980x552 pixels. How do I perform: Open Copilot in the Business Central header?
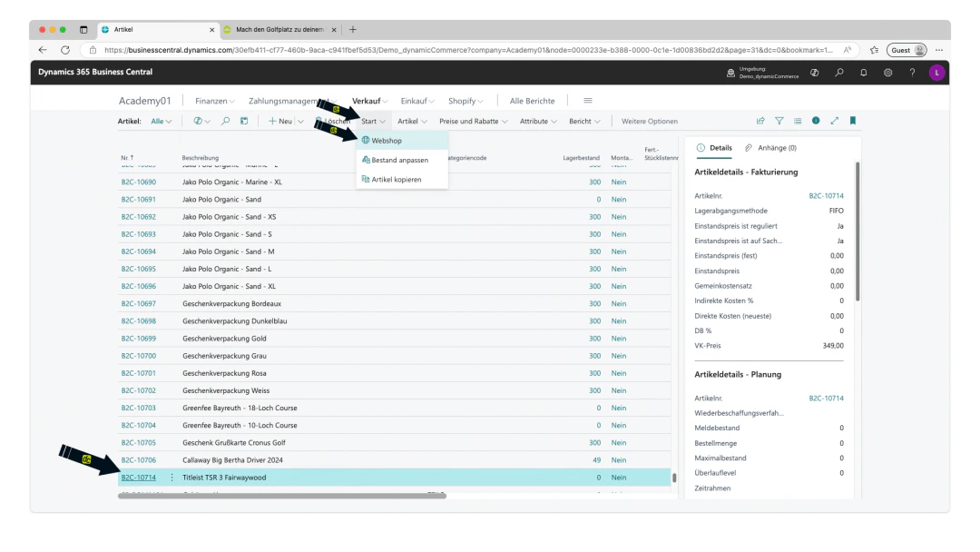tap(814, 73)
